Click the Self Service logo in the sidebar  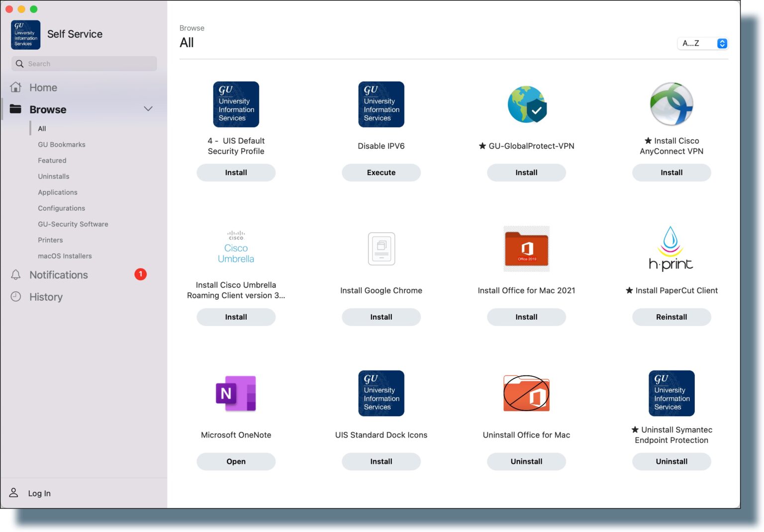tap(25, 34)
